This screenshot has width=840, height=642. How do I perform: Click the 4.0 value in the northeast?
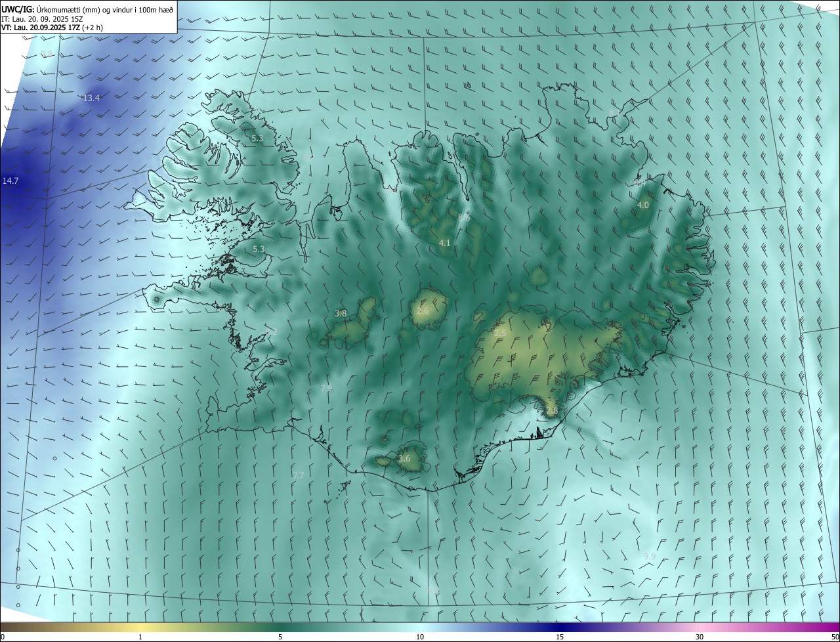(x=643, y=205)
